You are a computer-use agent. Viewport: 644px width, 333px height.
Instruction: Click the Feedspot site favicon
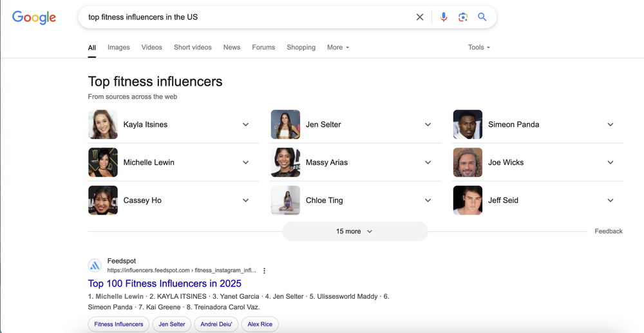[x=95, y=265]
